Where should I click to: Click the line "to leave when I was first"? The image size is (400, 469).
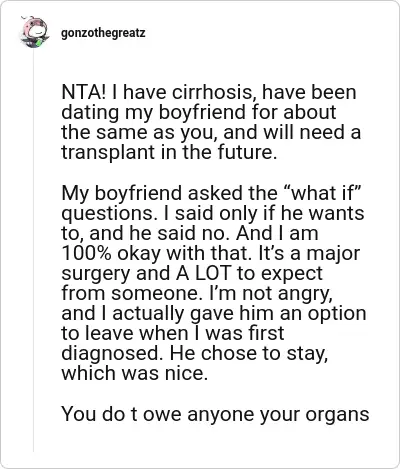(x=173, y=333)
